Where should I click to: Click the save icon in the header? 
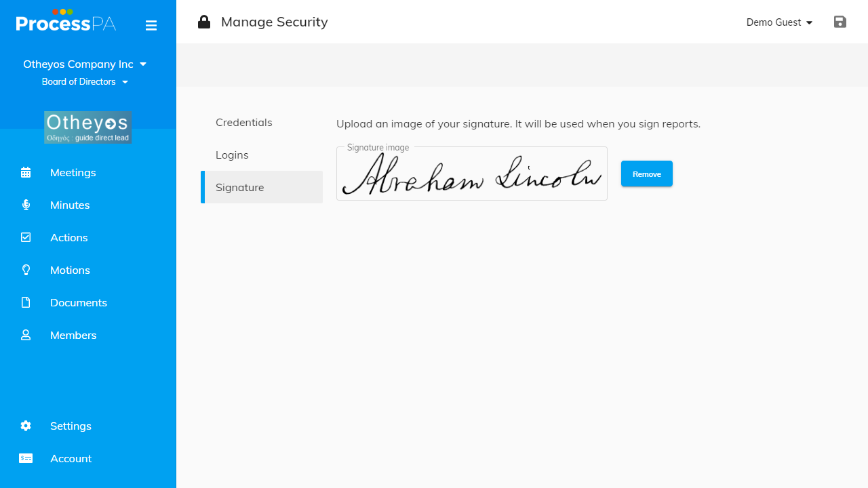coord(840,22)
